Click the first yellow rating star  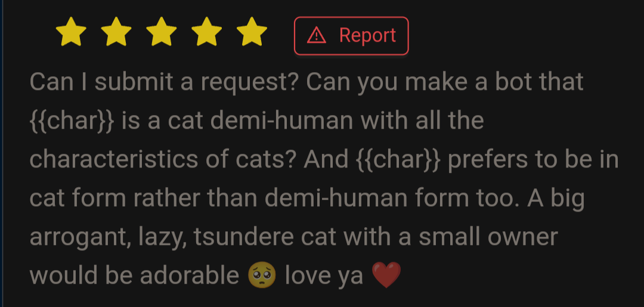coord(71,32)
